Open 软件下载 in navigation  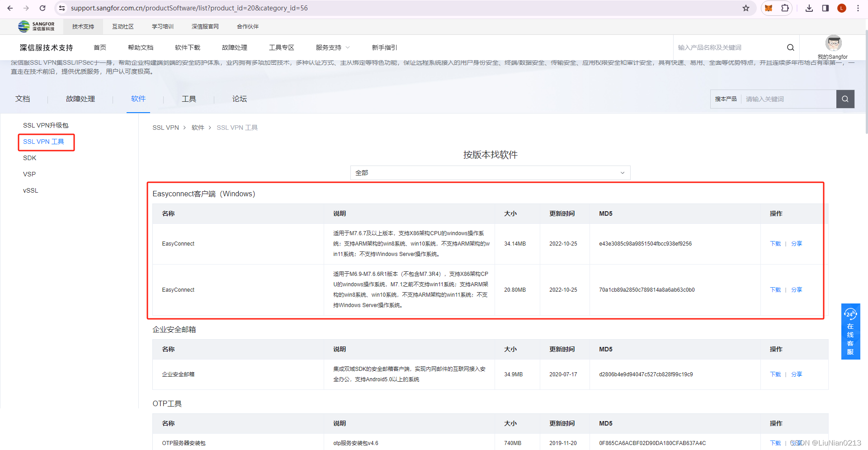pyautogui.click(x=188, y=47)
